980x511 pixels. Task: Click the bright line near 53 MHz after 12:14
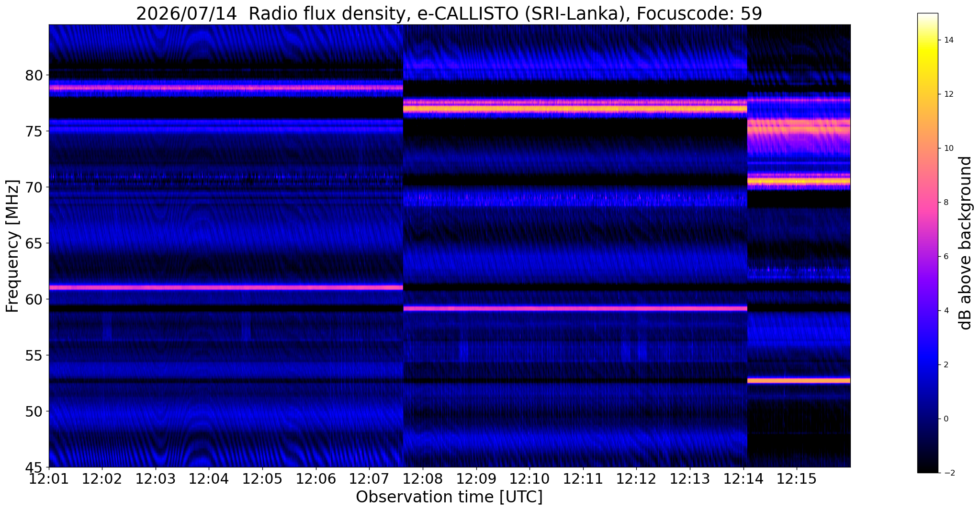(x=799, y=381)
